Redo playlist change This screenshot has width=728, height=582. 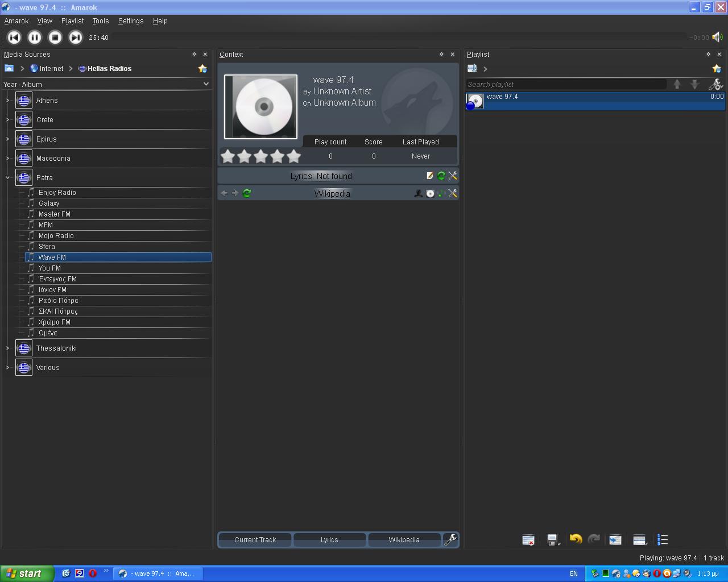click(594, 539)
